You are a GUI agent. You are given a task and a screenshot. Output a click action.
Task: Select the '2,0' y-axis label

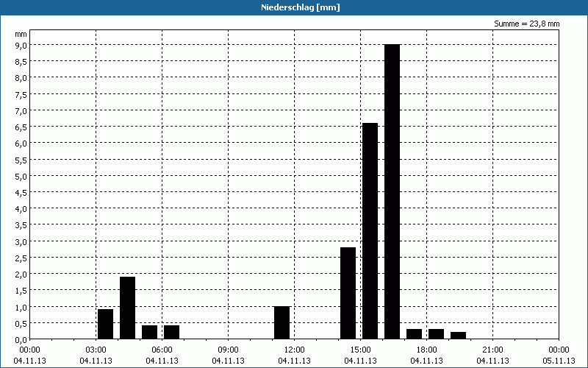pos(21,275)
